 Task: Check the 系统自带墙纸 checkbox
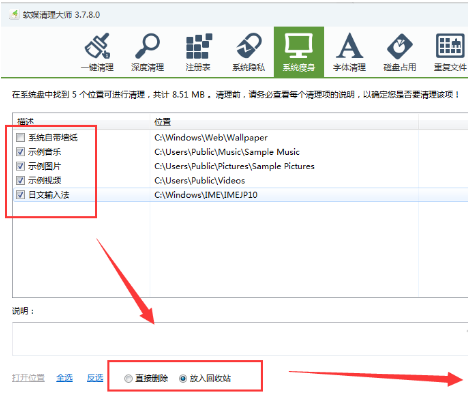(x=20, y=137)
